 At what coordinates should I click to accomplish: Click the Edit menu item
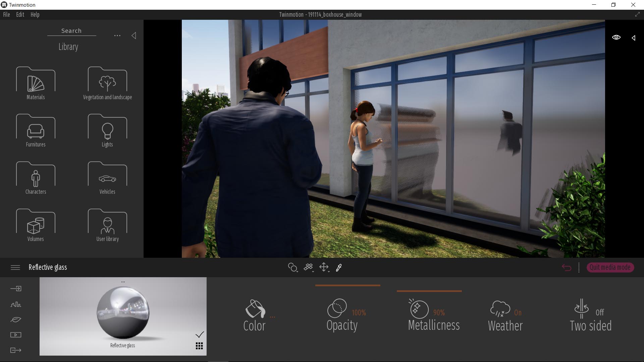tap(20, 15)
